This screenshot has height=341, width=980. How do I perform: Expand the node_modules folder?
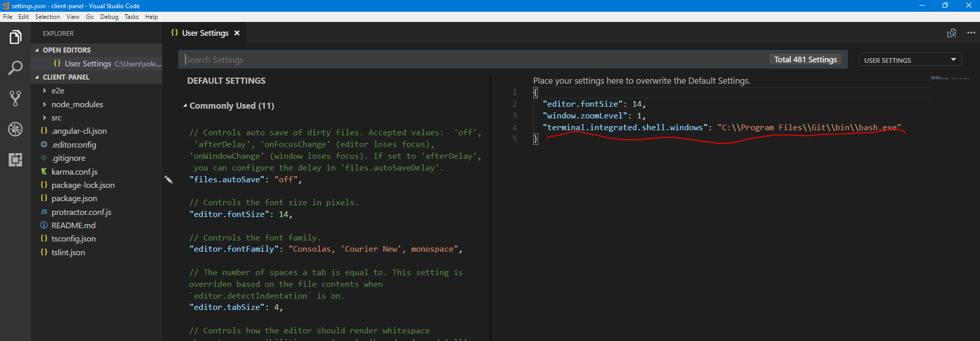click(44, 104)
